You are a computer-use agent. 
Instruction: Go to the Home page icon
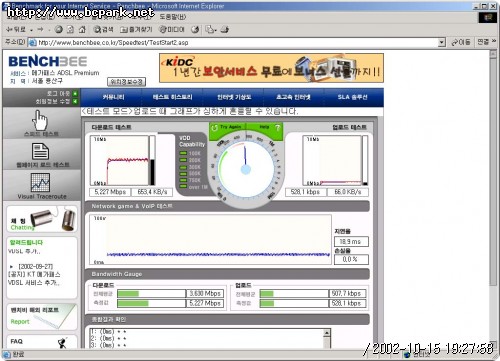pos(82,30)
